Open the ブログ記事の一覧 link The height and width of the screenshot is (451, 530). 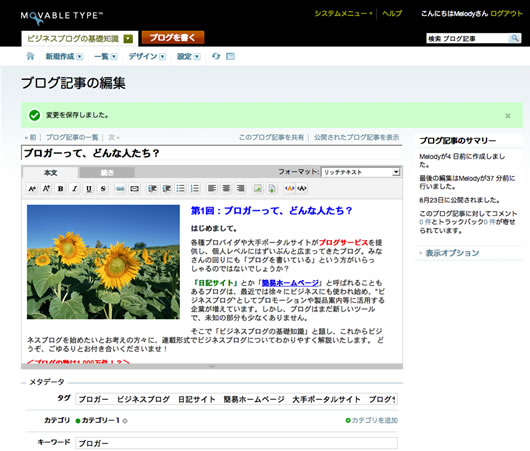tap(72, 137)
